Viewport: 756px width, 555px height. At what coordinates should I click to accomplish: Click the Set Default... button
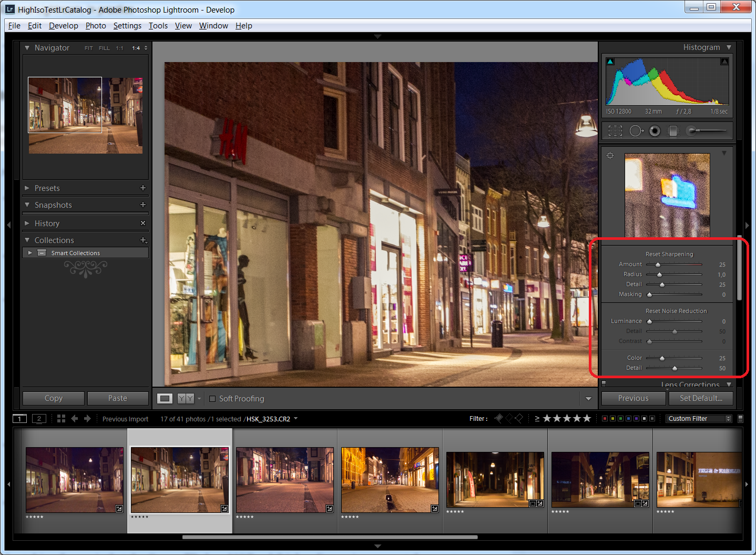click(701, 398)
